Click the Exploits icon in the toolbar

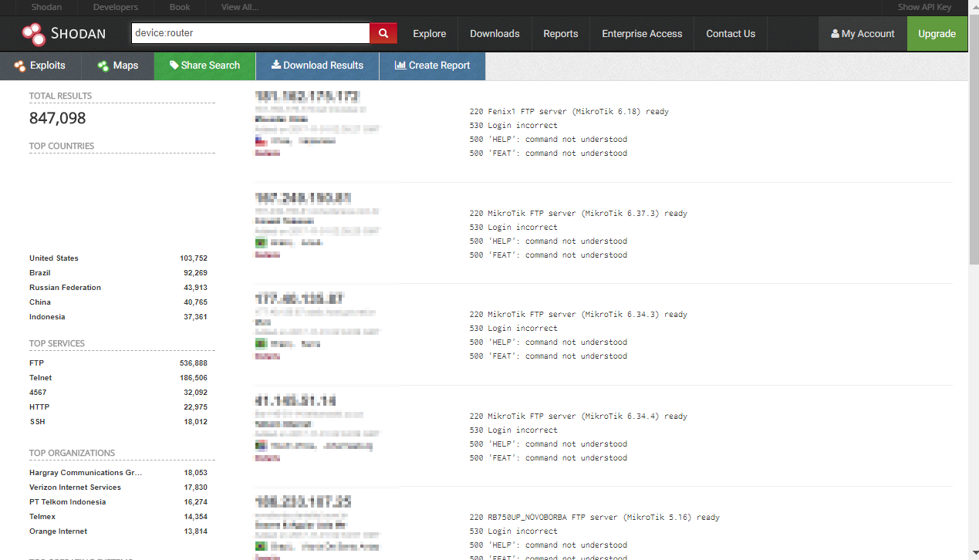point(20,66)
